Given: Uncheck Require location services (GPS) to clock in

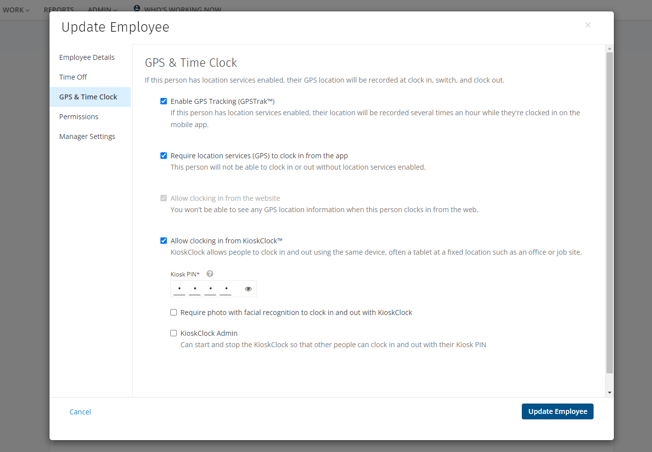Looking at the screenshot, I should pyautogui.click(x=163, y=156).
